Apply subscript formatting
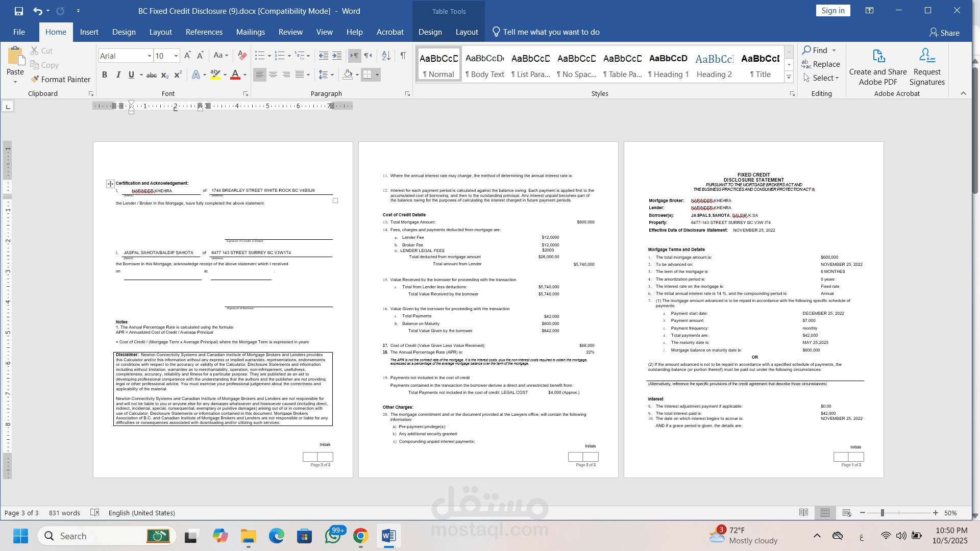This screenshot has width=980, height=551. (164, 75)
